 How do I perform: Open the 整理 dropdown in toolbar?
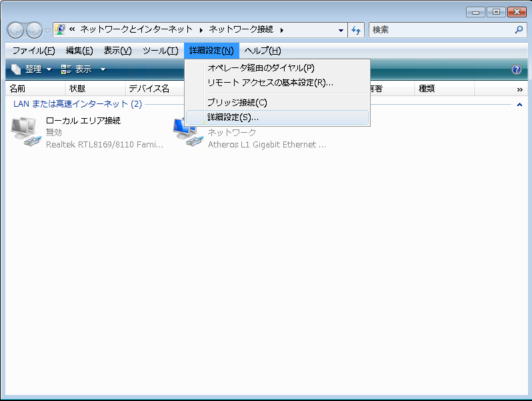pos(31,69)
